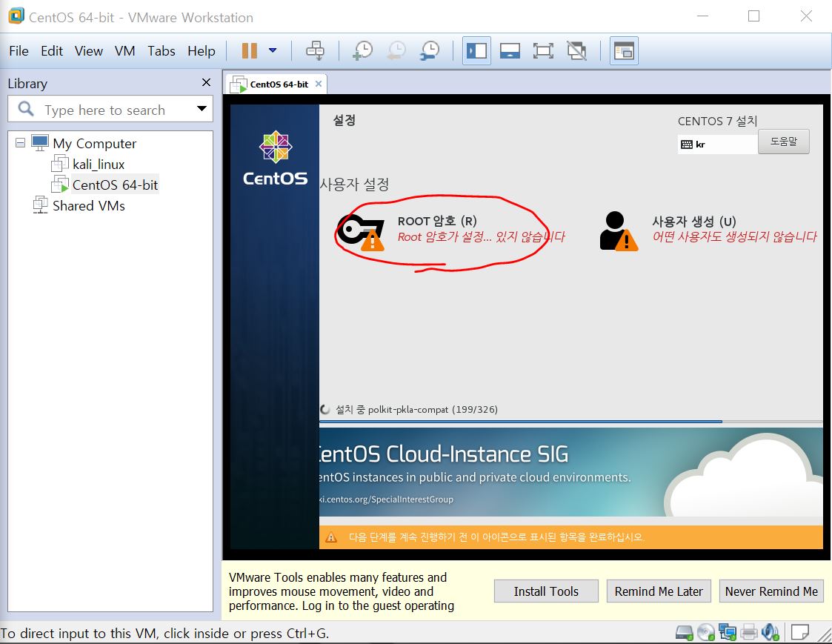The height and width of the screenshot is (644, 832).
Task: Enter full screen mode icon
Action: [x=543, y=51]
